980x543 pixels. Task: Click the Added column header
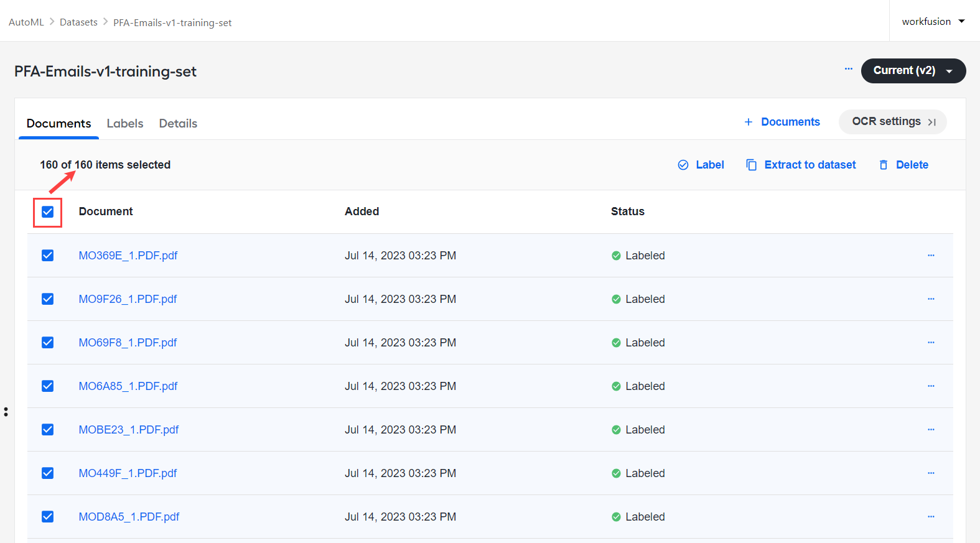click(362, 211)
